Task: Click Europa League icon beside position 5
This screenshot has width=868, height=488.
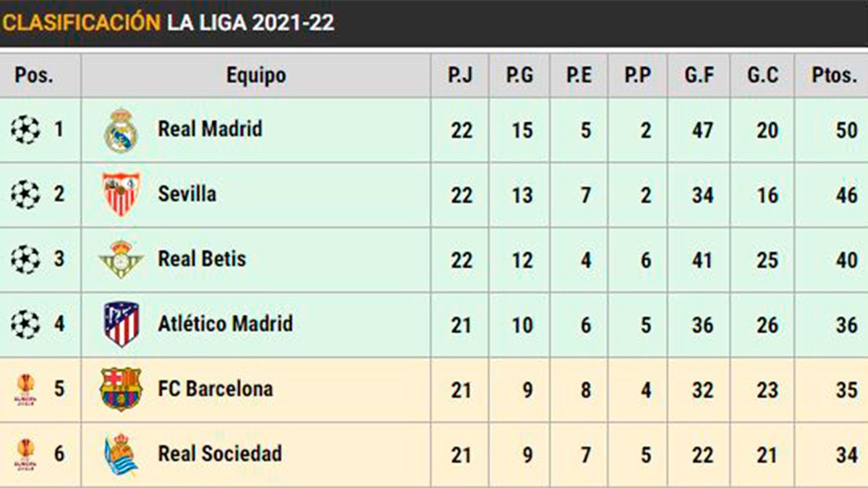Action: click(25, 389)
